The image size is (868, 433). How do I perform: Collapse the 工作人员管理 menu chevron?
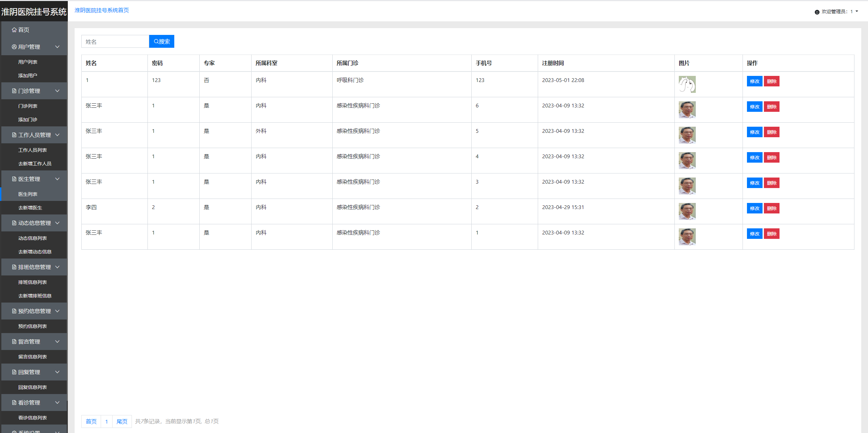pyautogui.click(x=57, y=135)
